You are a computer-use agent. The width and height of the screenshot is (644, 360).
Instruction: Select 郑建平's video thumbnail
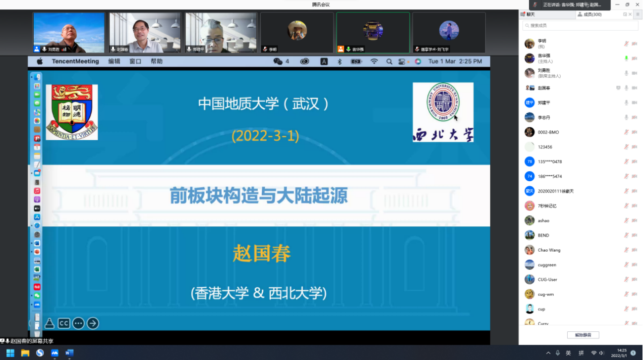click(x=221, y=33)
